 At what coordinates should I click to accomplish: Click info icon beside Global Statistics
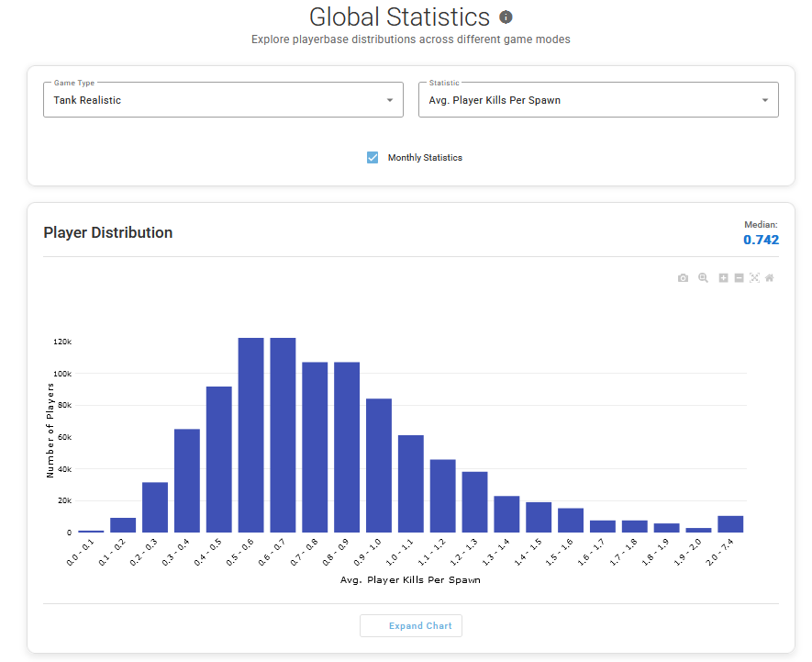506,17
